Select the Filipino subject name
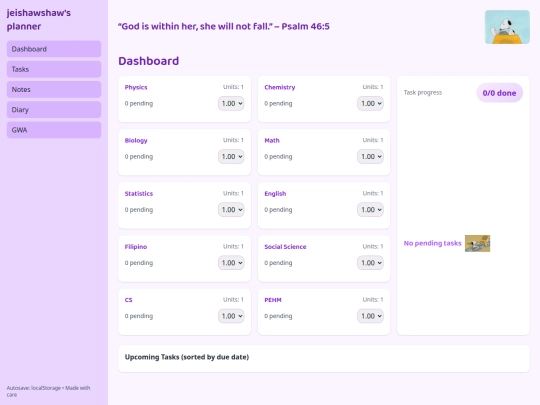 click(x=136, y=247)
